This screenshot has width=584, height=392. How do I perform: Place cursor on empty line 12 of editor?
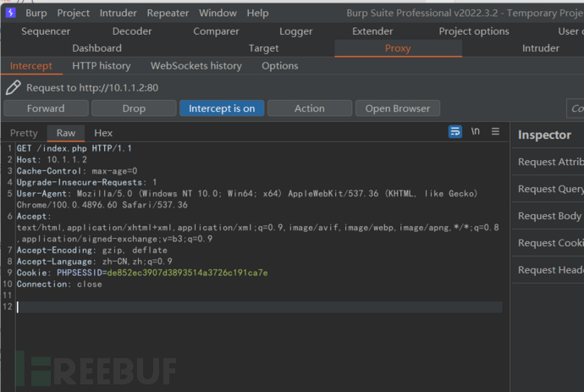(x=259, y=306)
